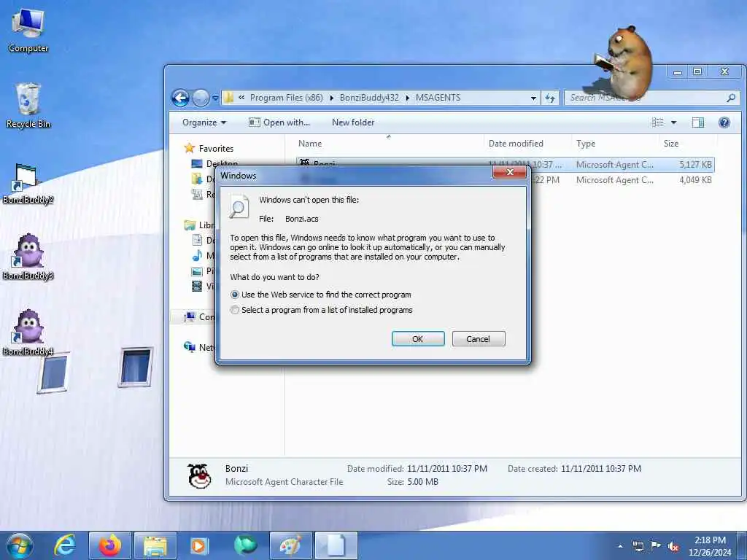Open the Pictures library icon
The height and width of the screenshot is (560, 747).
click(197, 271)
